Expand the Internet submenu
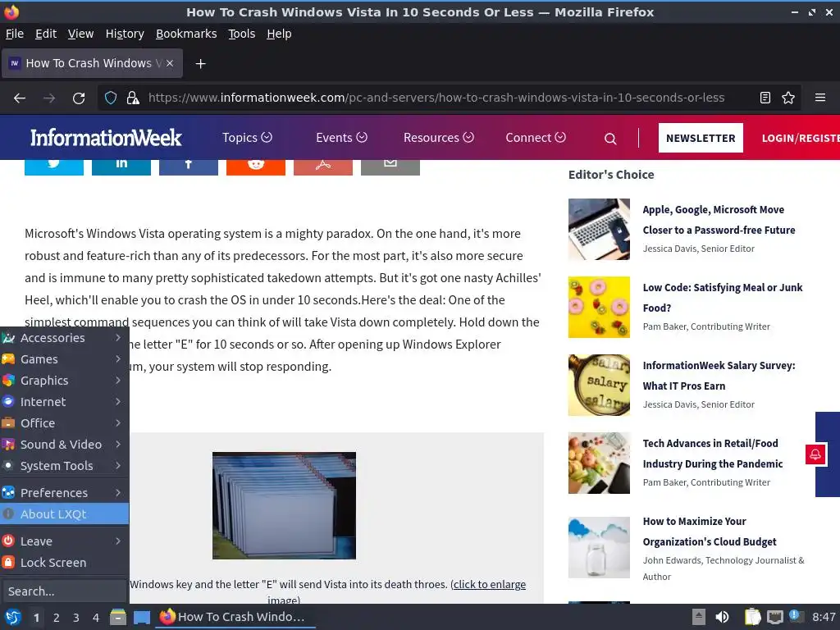 [x=64, y=402]
